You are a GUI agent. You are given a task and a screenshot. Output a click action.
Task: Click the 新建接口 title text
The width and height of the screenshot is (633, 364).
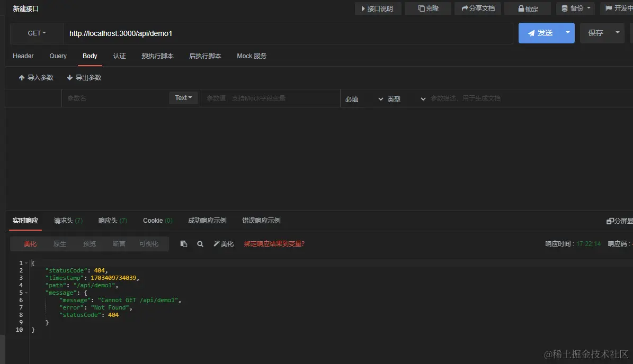25,8
